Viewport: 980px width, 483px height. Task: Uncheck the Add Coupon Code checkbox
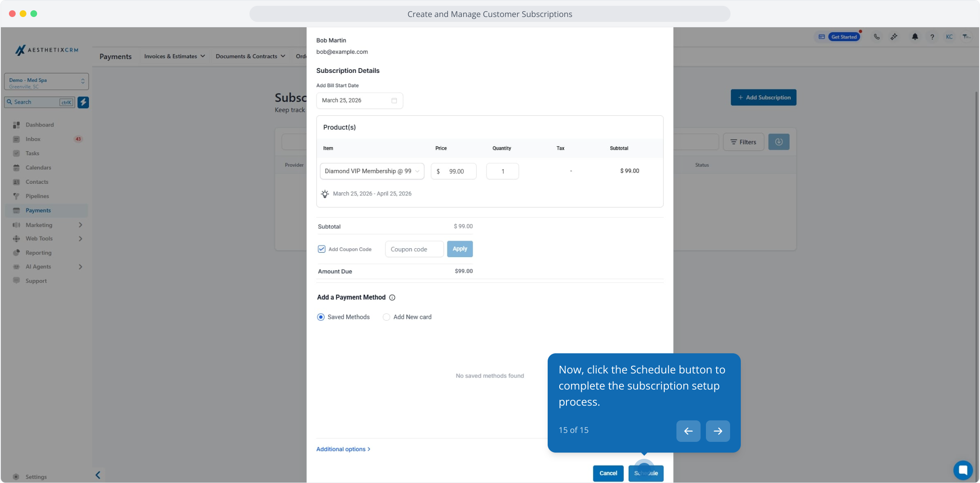point(321,249)
